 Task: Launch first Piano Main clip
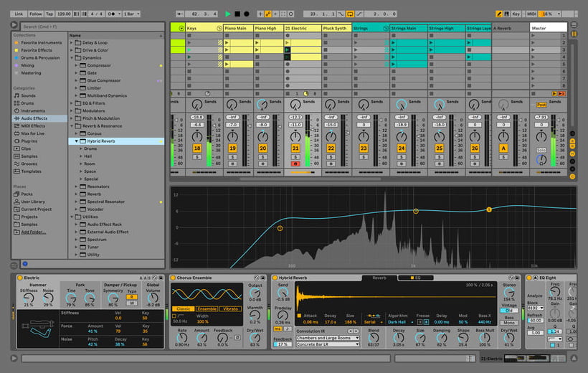tap(227, 43)
